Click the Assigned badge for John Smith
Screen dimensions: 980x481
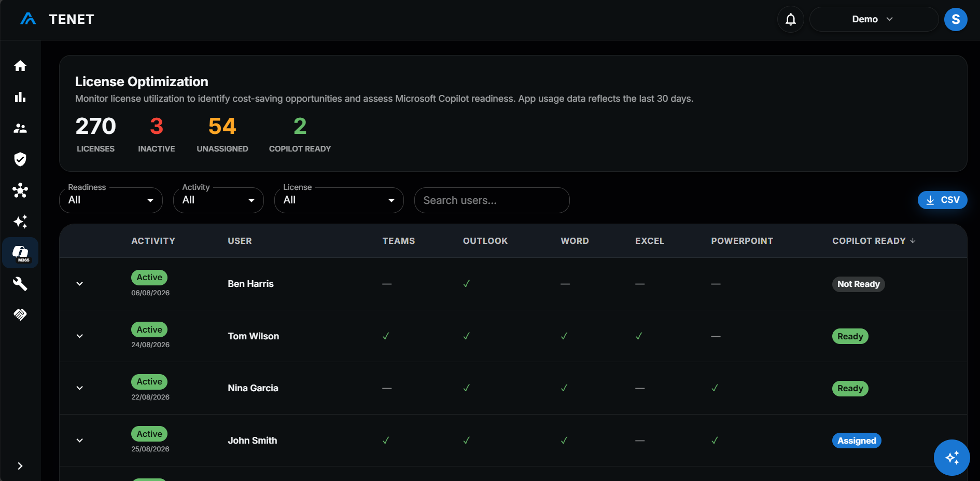[857, 441]
